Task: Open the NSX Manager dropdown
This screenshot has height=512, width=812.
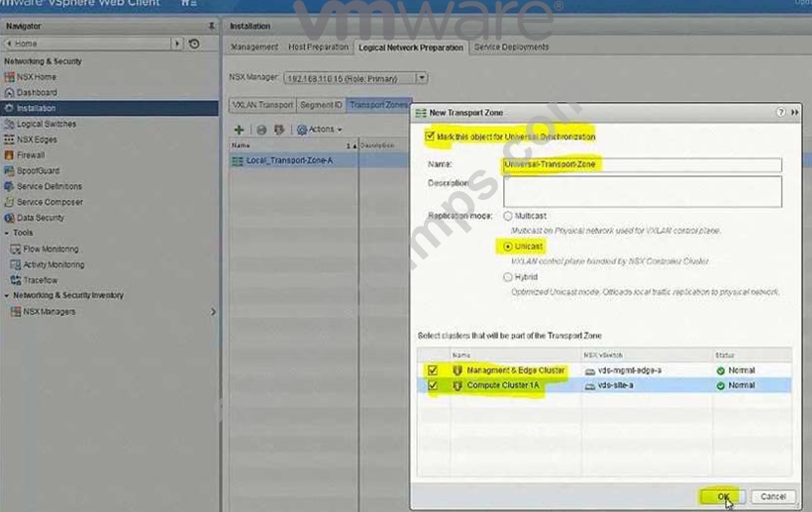Action: pyautogui.click(x=422, y=78)
